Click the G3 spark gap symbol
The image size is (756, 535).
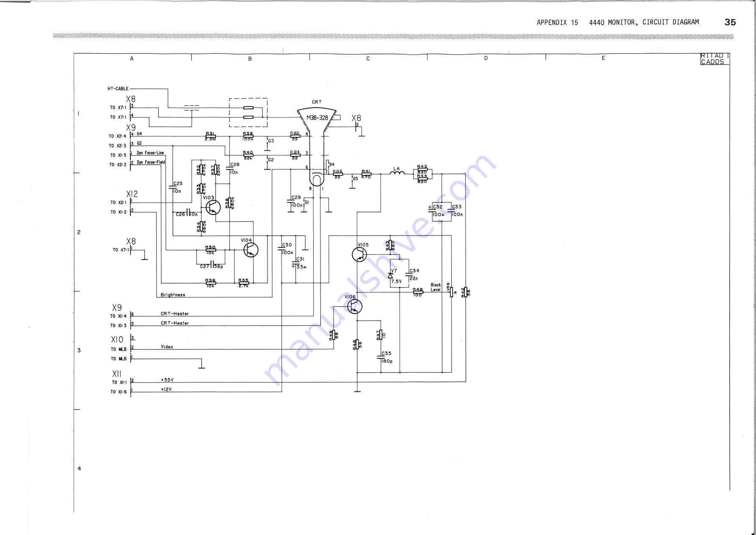pos(267,144)
